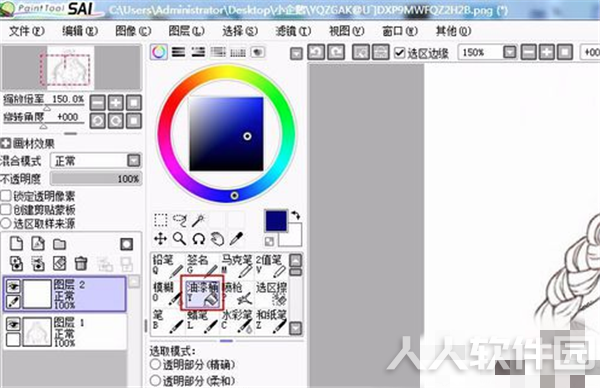Choose the 笔 pen brush
600x388 pixels.
click(168, 321)
